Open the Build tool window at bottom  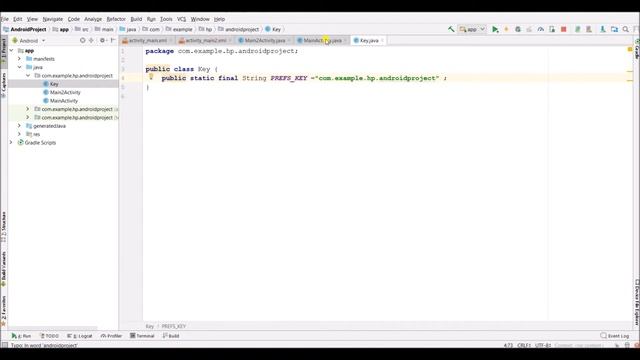(x=171, y=336)
